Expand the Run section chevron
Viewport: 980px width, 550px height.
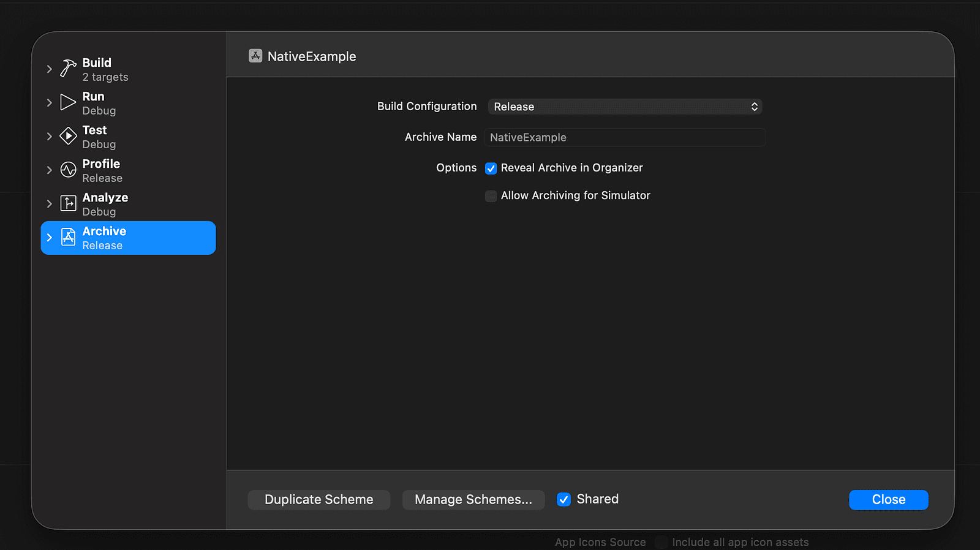50,103
